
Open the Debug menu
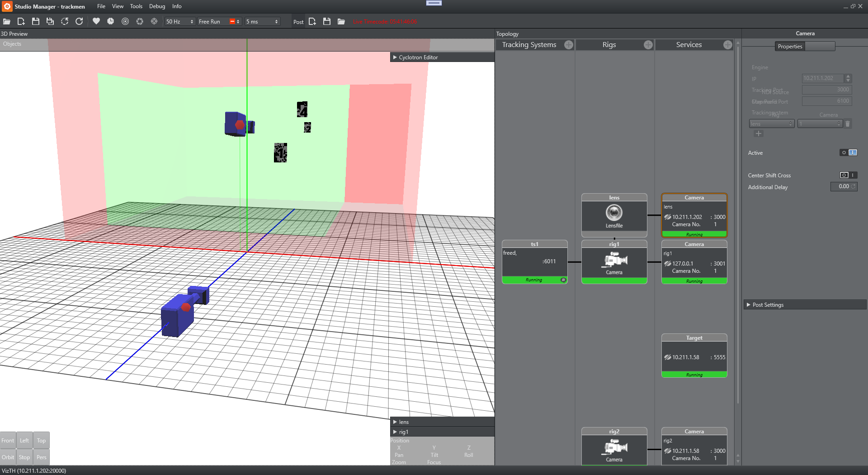coord(157,6)
